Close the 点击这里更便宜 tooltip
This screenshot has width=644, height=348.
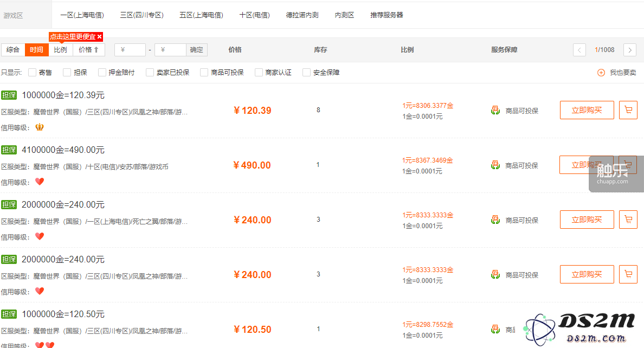click(99, 36)
